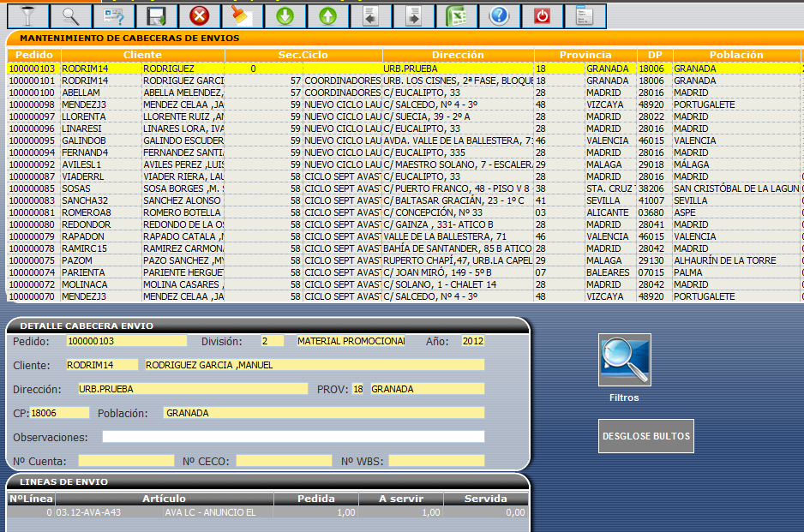Select order row 100000085 SOSAS

[x=32, y=188]
